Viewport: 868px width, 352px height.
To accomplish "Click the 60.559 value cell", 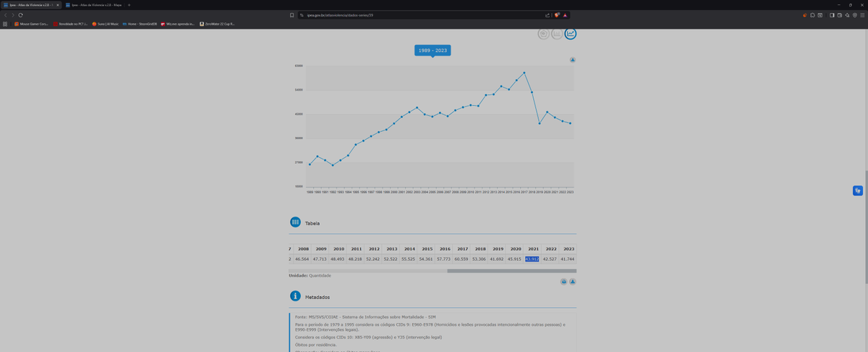I will coord(461,259).
